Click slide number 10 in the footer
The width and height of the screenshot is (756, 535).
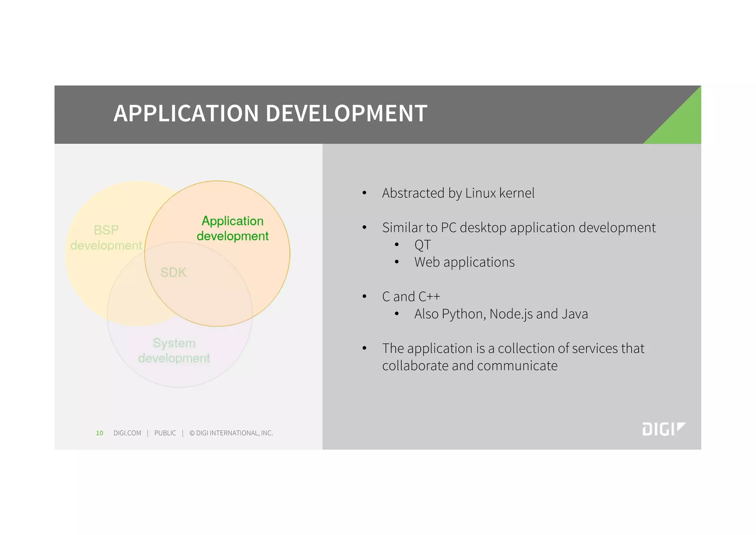[x=100, y=433]
